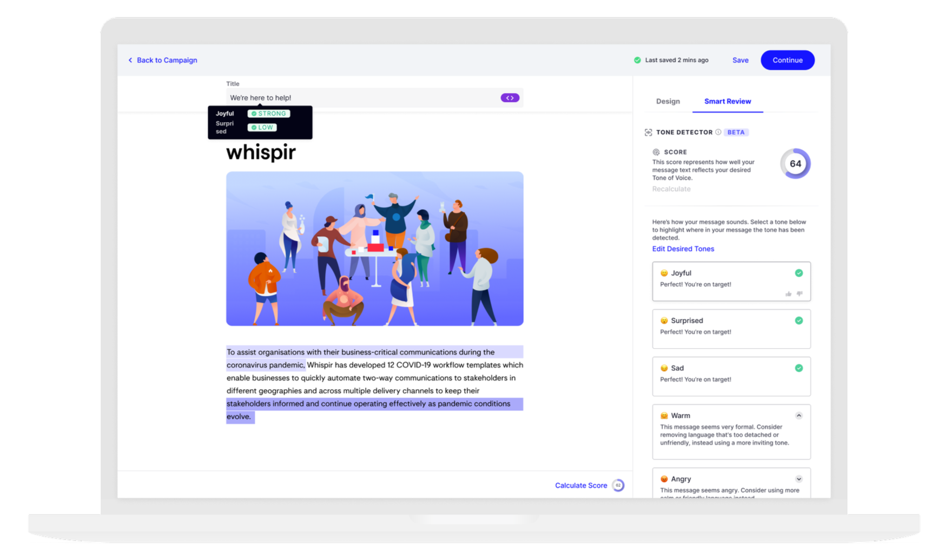The height and width of the screenshot is (560, 944).
Task: Click the BETA badge
Action: 736,132
